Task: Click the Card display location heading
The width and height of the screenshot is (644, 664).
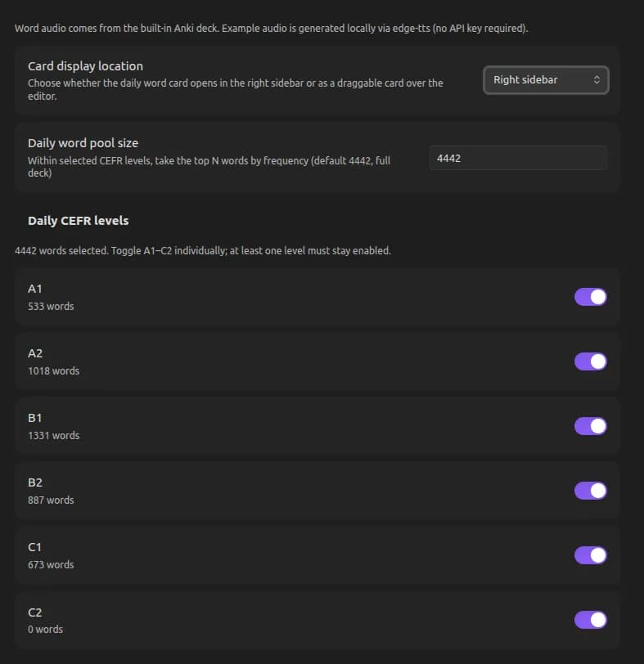Action: [85, 66]
